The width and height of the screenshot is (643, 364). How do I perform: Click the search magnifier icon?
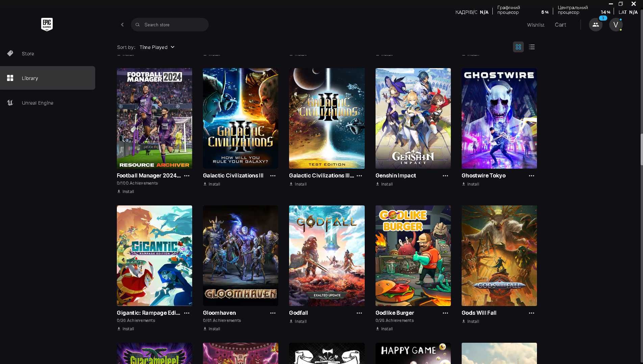[x=137, y=25]
